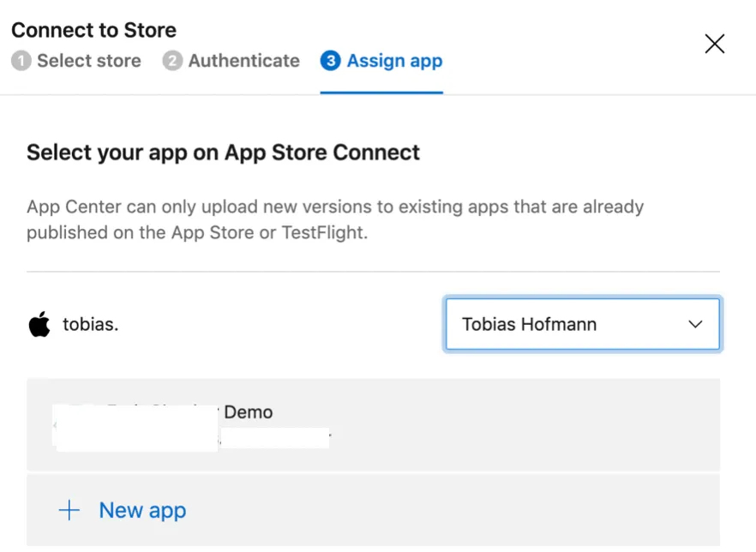
Task: Click the 'Select your app on App Store Connect' heading
Action: (223, 153)
